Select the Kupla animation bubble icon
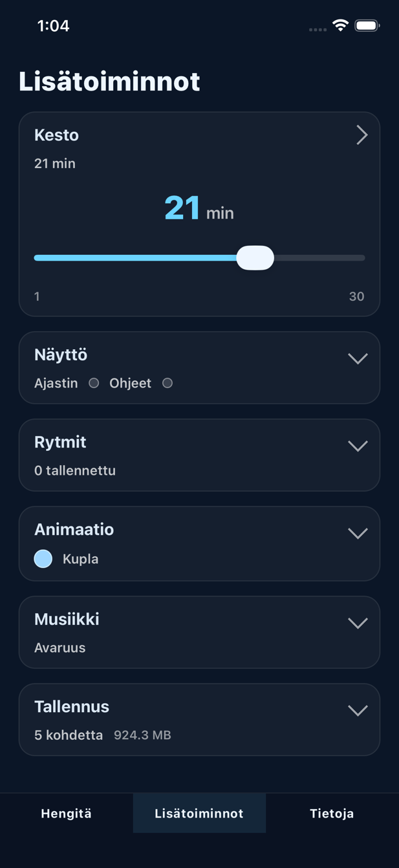This screenshot has height=868, width=399. click(43, 559)
